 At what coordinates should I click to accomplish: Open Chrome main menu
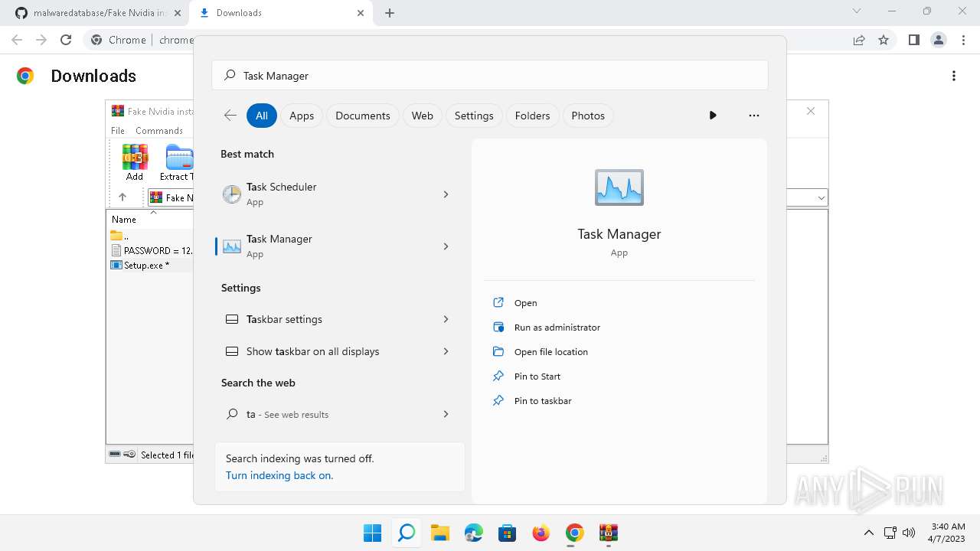[962, 40]
